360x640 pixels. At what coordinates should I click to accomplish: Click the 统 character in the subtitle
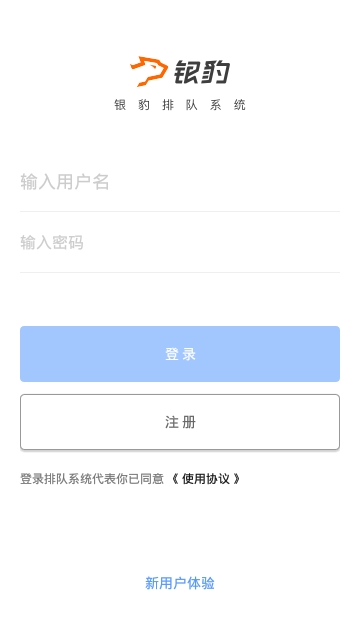point(240,105)
